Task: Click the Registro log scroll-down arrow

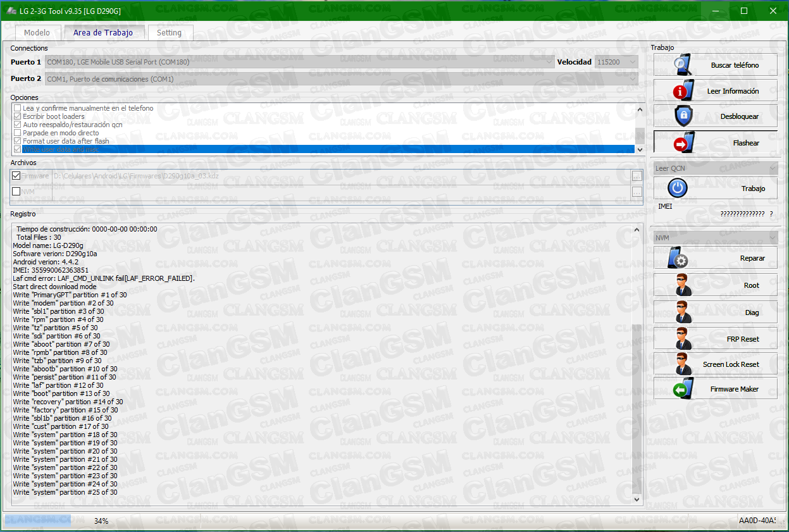Action: (637, 500)
